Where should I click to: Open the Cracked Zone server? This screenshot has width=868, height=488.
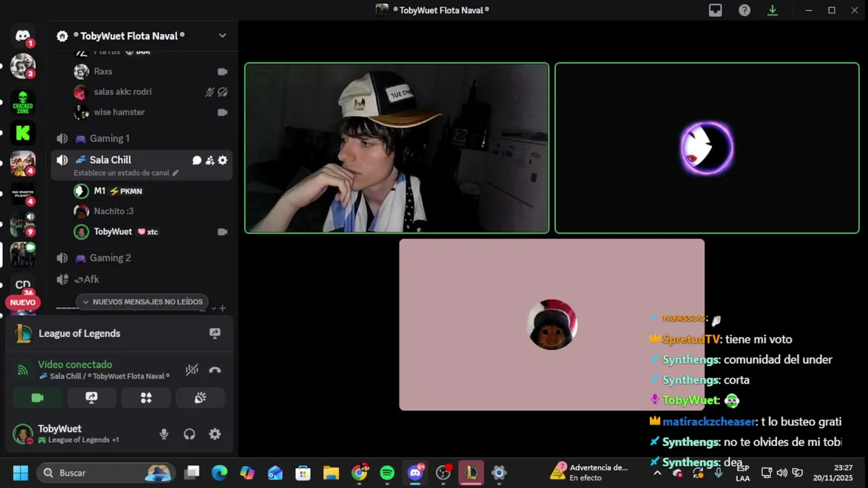22,102
